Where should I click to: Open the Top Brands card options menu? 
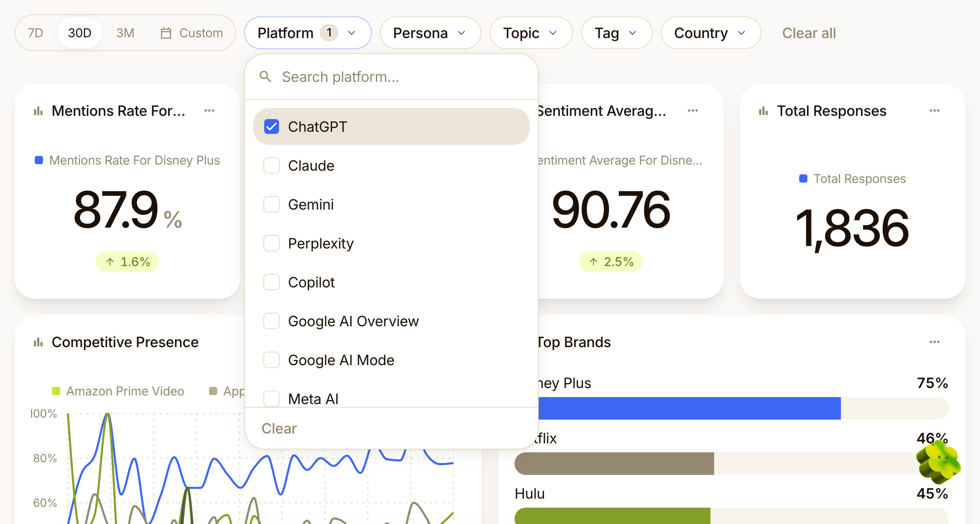tap(935, 342)
